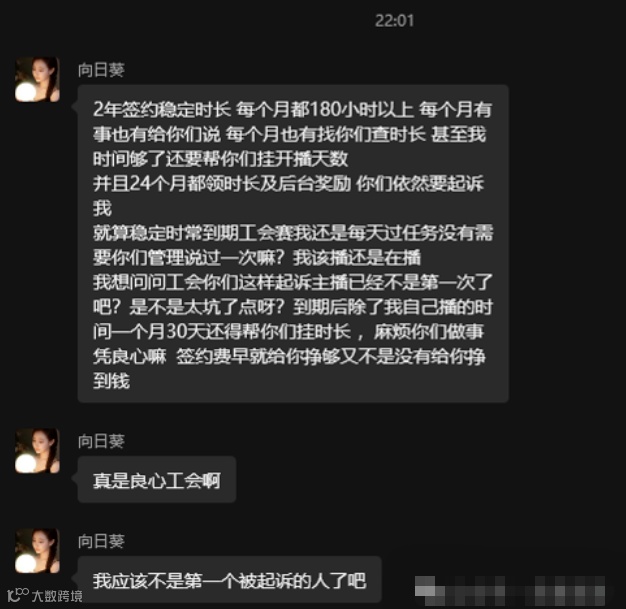Select the sender name 向日葵 above the first message
This screenshot has height=609, width=626.
pyautogui.click(x=101, y=70)
